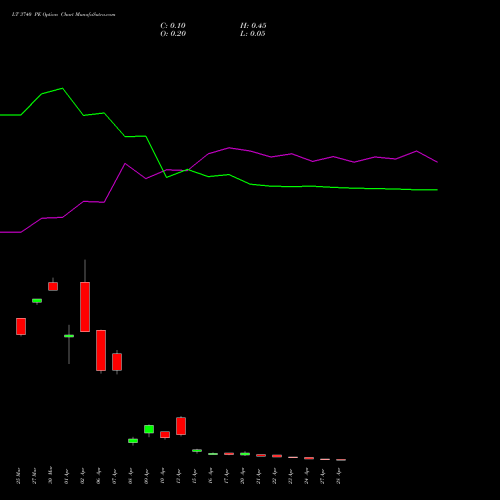Click the '30 Mar' date label
This screenshot has width=500, height=500.
tap(50, 475)
